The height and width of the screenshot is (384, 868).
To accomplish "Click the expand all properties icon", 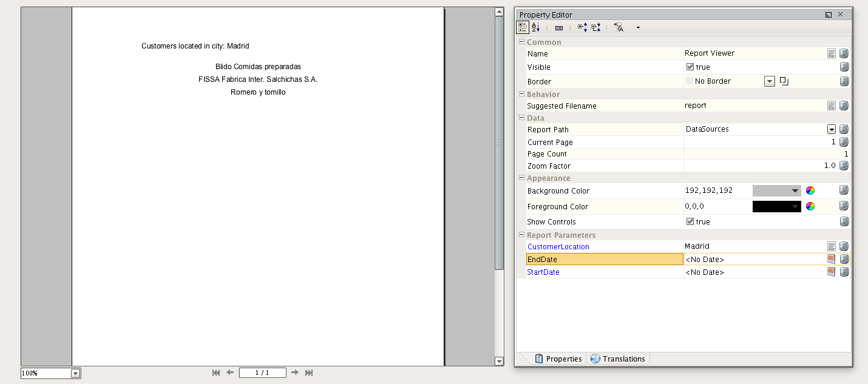I will (x=581, y=27).
